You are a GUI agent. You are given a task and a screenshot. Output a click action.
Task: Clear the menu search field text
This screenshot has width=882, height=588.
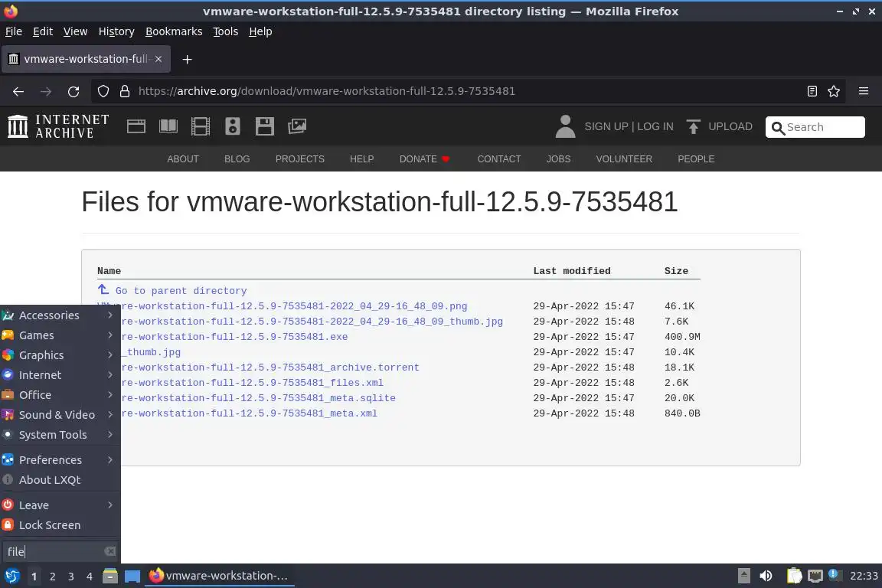pyautogui.click(x=110, y=551)
